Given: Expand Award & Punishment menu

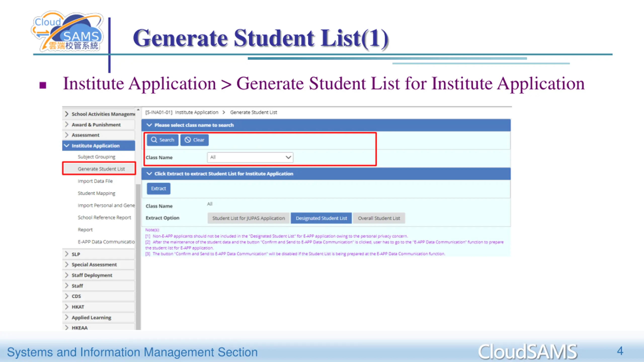Looking at the screenshot, I should coord(99,125).
